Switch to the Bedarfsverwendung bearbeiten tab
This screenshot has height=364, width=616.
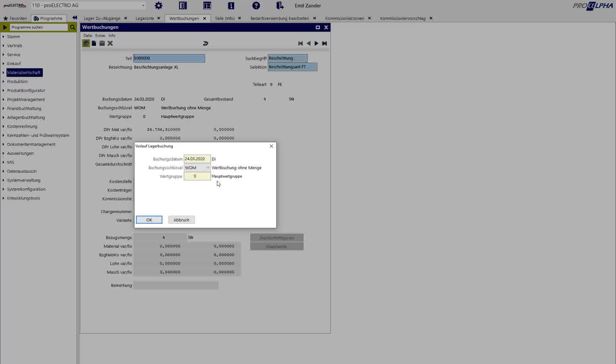tap(280, 18)
